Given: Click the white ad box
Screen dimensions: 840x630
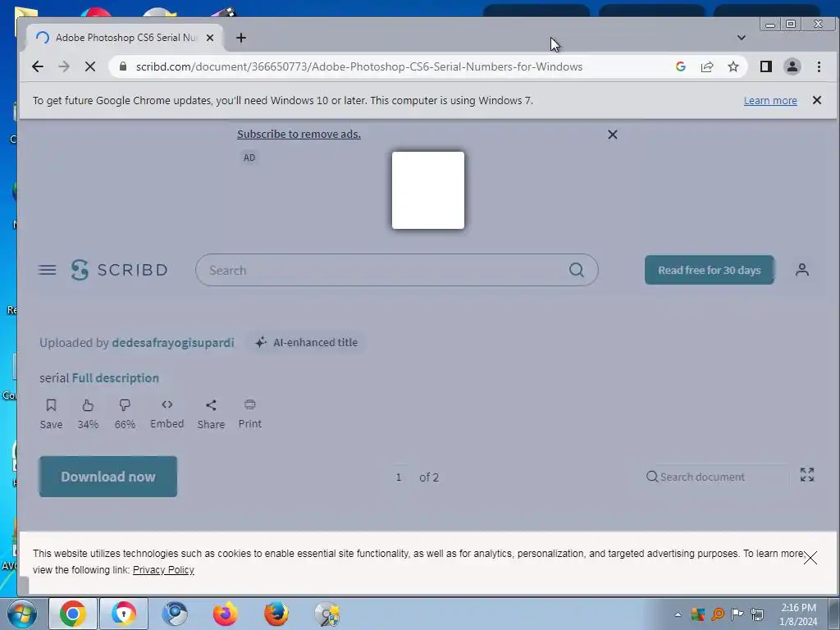Looking at the screenshot, I should pos(428,190).
